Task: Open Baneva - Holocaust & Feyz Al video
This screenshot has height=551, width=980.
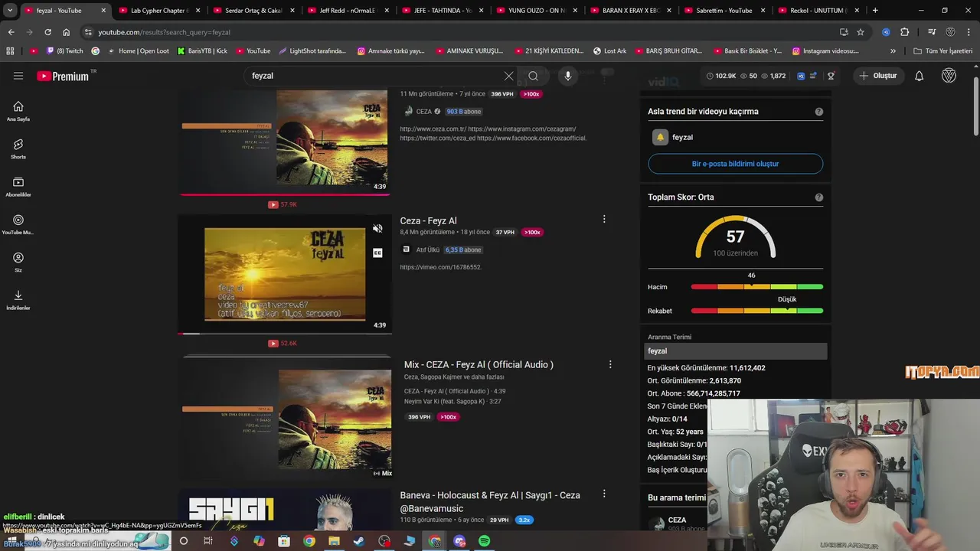Action: [490, 501]
